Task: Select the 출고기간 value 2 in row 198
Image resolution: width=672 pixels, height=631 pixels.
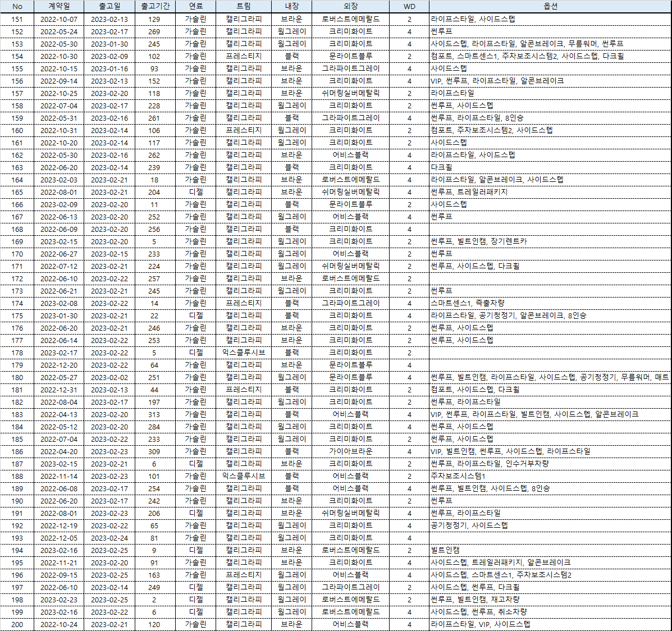Action: pos(155,600)
